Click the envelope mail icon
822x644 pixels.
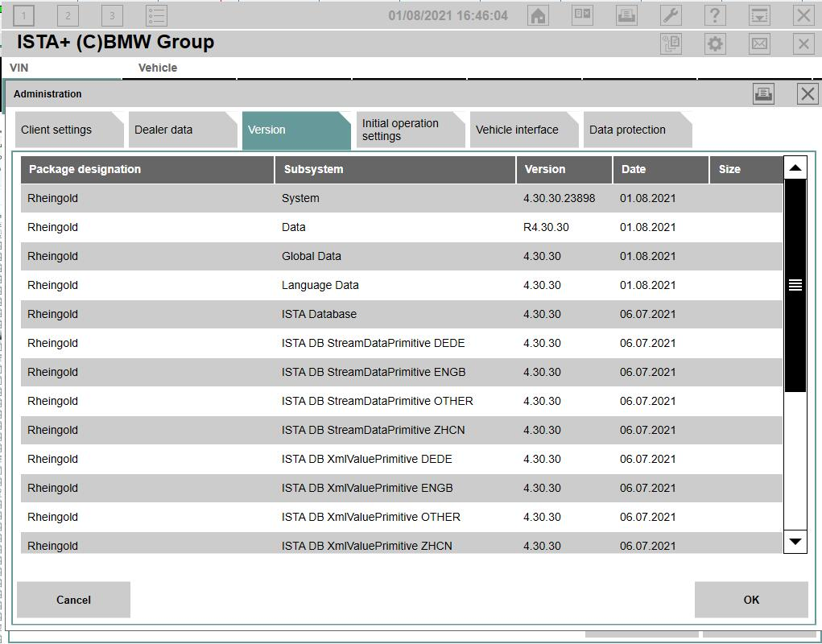pyautogui.click(x=759, y=43)
